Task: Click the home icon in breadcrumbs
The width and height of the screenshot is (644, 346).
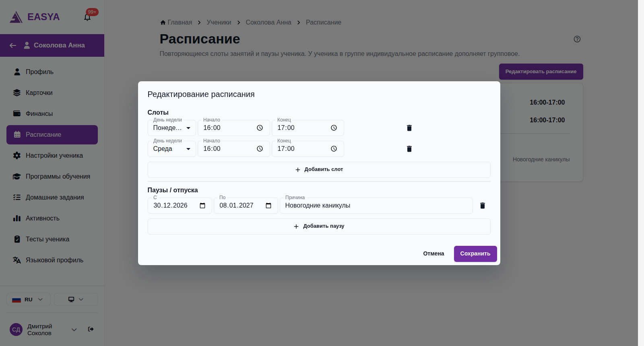Action: coord(163,23)
